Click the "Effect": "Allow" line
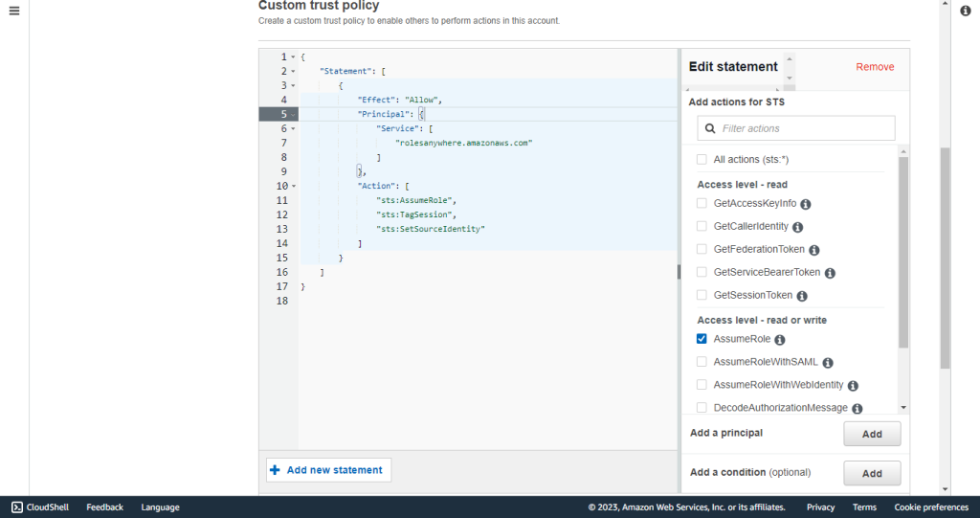980x518 pixels. 400,101
